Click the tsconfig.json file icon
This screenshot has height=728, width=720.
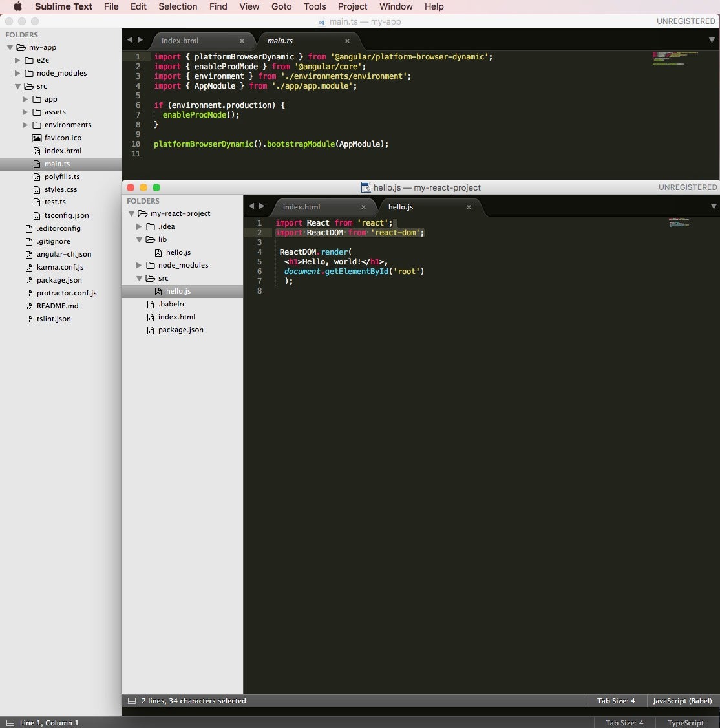[x=37, y=215]
